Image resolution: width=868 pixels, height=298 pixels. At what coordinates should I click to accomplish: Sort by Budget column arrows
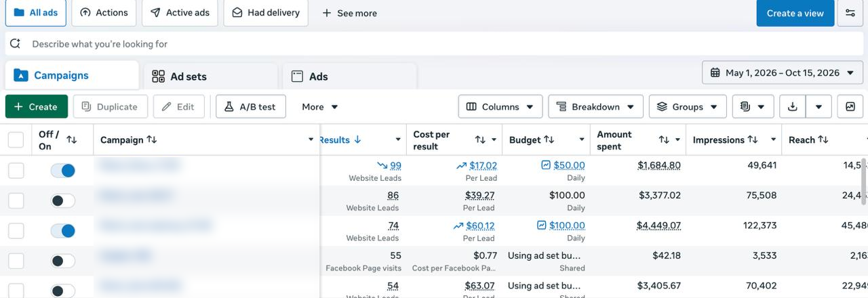tap(549, 140)
